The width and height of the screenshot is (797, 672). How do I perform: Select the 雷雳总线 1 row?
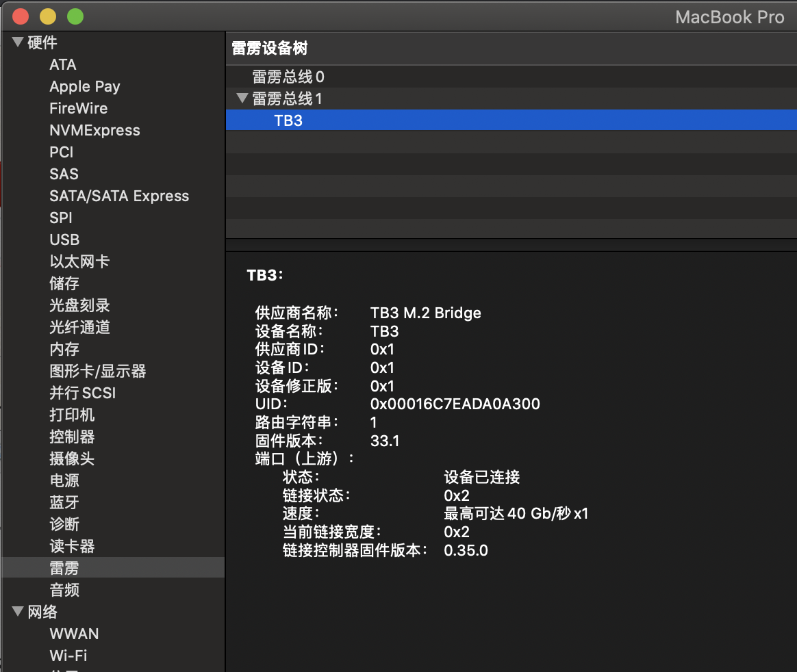511,99
